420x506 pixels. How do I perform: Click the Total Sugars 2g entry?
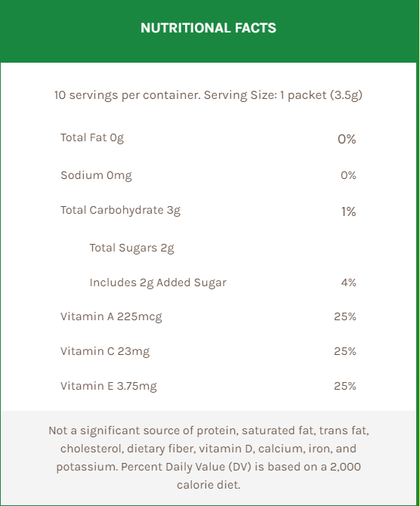[x=131, y=248]
